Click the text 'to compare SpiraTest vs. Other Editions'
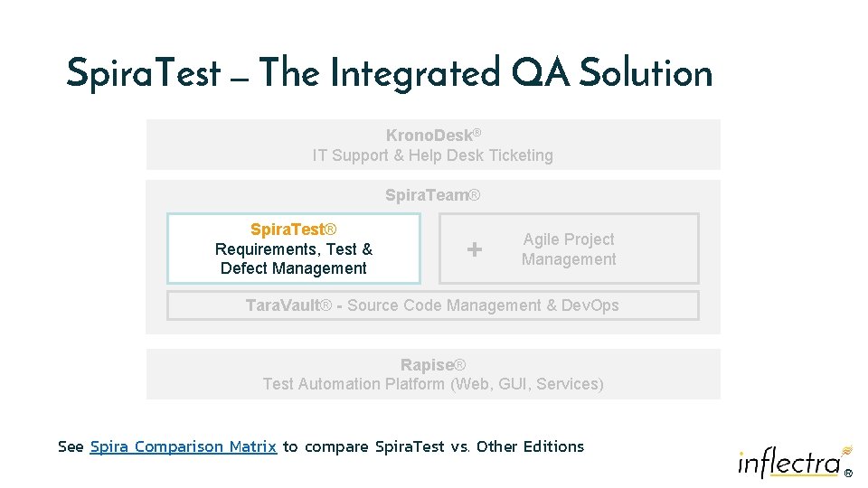Screen dimensions: 868x488 (x=433, y=446)
